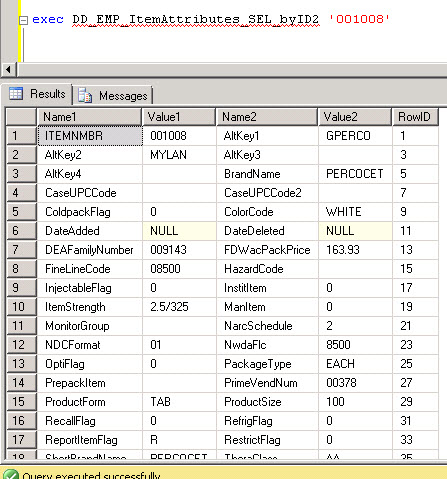
Task: Switch to the Results tab
Action: pyautogui.click(x=37, y=94)
